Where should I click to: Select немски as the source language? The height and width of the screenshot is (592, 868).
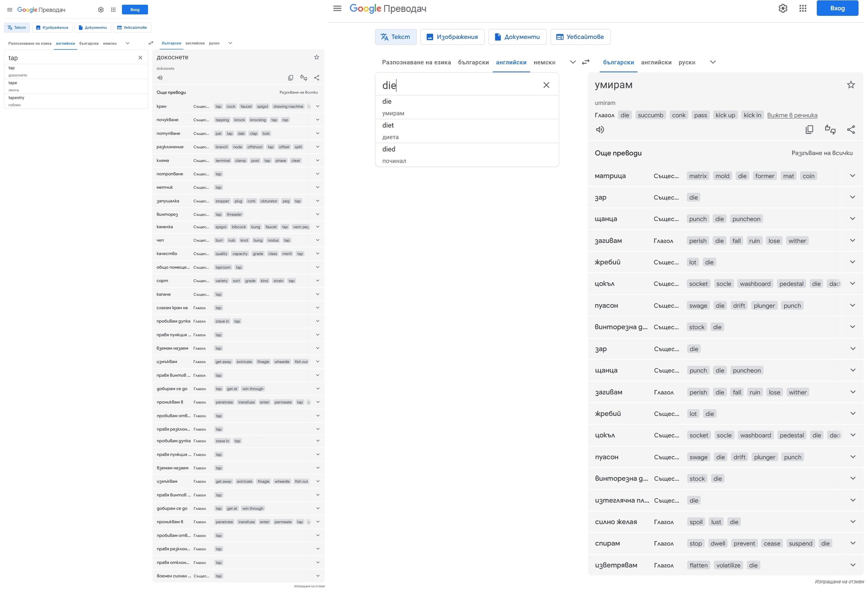point(544,62)
